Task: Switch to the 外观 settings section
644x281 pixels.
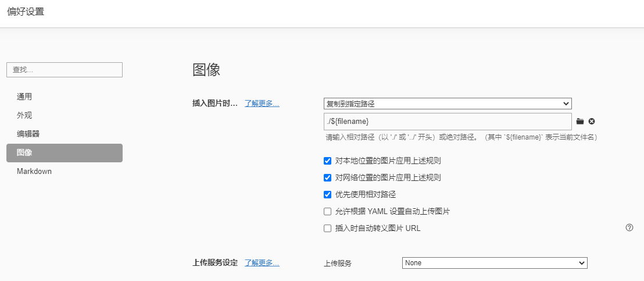Action: tap(24, 115)
